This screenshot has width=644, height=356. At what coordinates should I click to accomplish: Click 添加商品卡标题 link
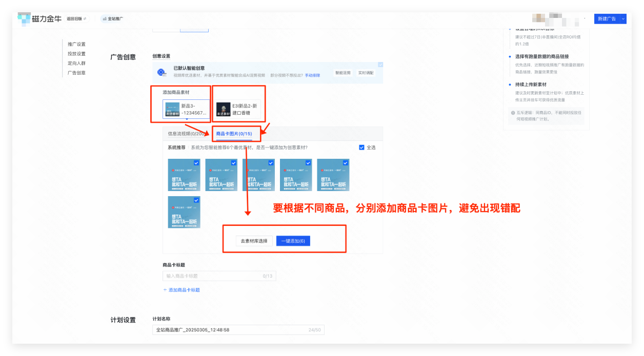[184, 290]
